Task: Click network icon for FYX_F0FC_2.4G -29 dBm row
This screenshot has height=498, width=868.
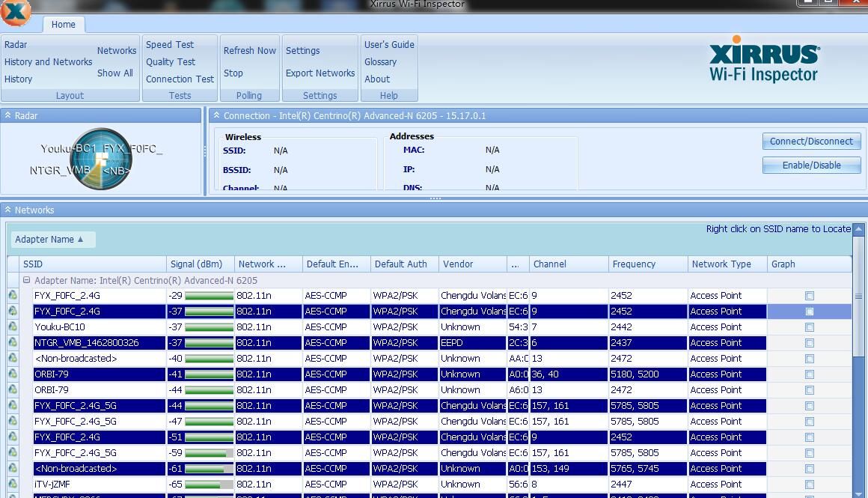Action: point(13,295)
